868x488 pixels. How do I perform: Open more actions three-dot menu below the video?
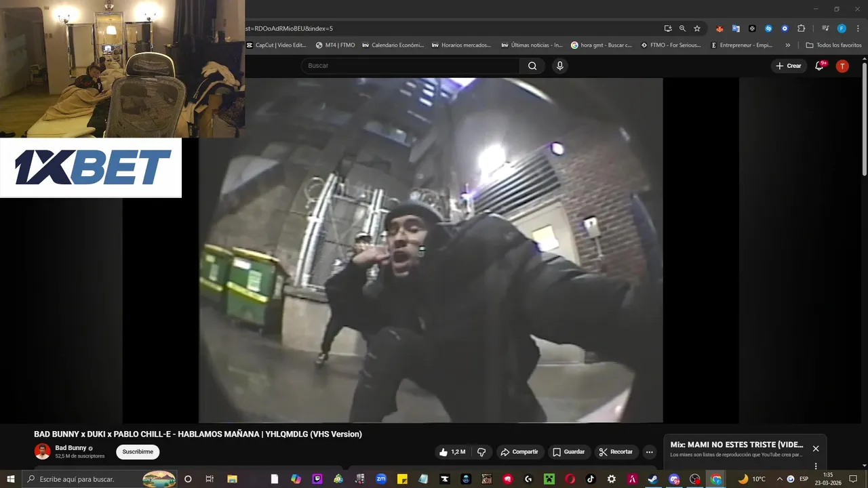click(649, 452)
